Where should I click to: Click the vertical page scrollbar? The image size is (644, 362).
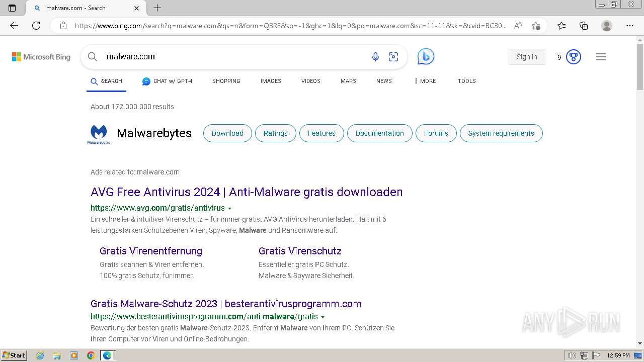click(640, 68)
